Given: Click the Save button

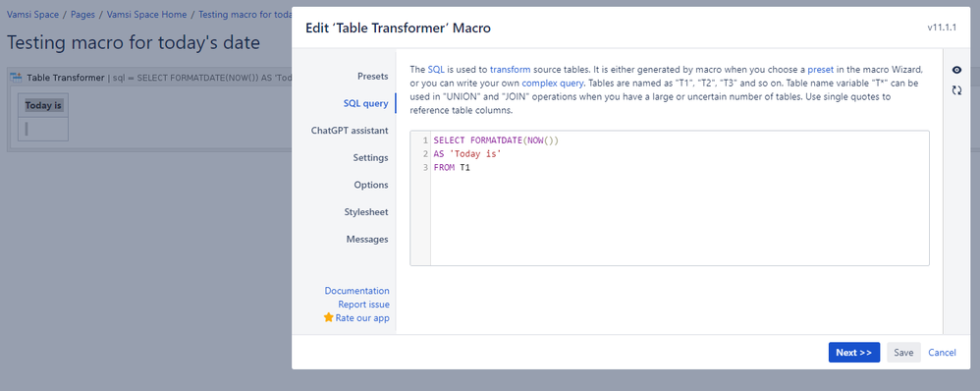Looking at the screenshot, I should click(903, 353).
